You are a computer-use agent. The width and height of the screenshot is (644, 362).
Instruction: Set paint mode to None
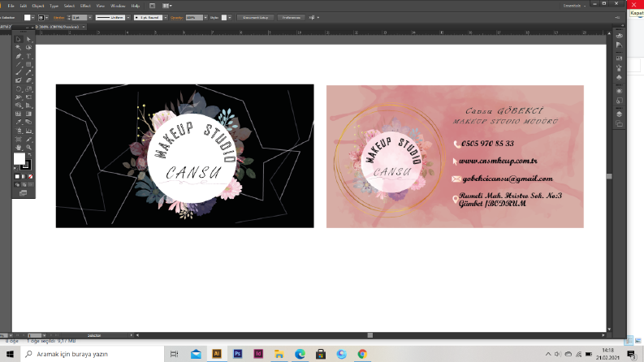coord(30,176)
